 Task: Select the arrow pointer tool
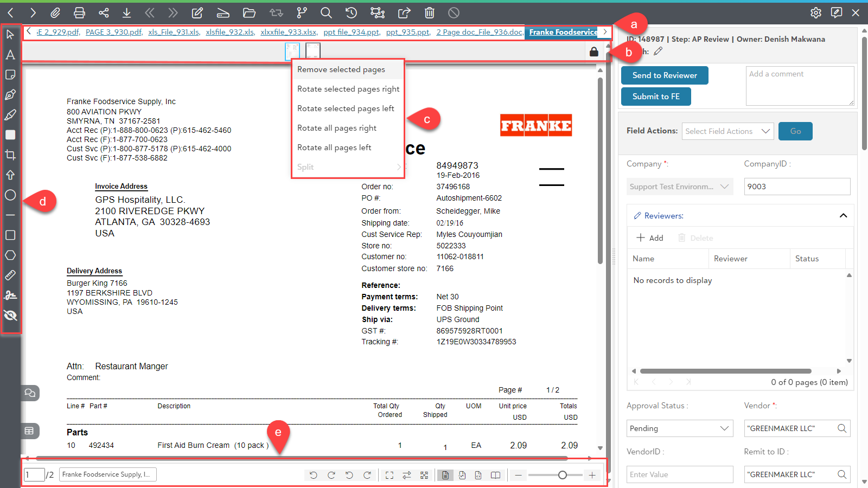(10, 35)
